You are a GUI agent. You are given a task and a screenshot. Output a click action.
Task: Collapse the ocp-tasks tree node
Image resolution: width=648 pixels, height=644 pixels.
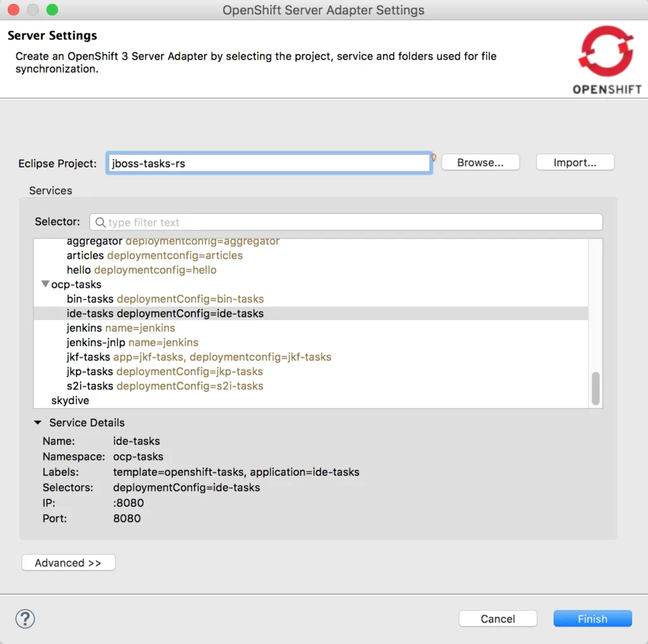tap(45, 284)
